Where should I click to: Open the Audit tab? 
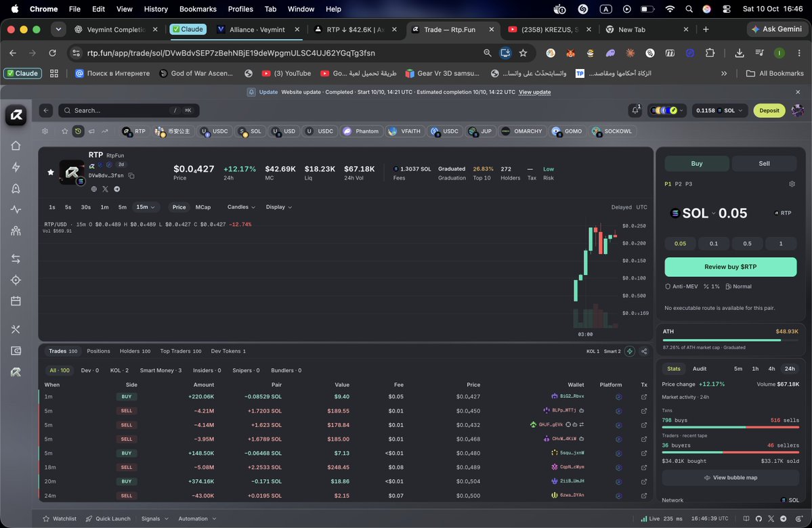[699, 368]
